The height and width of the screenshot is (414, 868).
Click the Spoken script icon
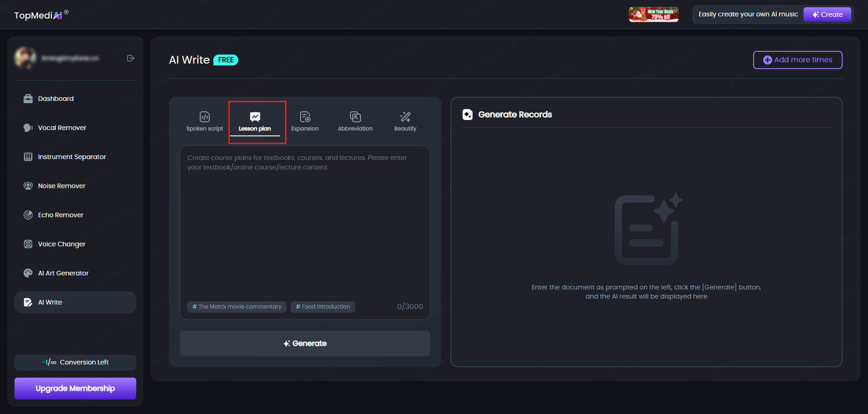205,117
